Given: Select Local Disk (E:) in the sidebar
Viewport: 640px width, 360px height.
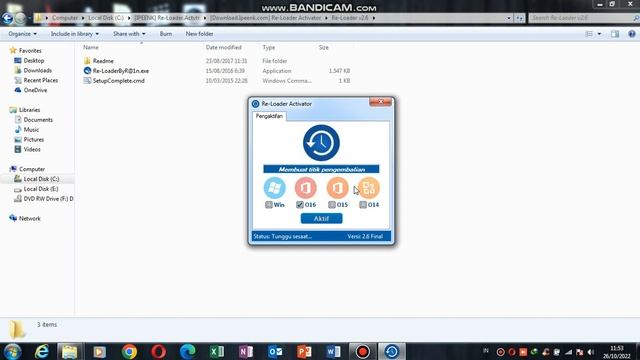Looking at the screenshot, I should coord(41,189).
